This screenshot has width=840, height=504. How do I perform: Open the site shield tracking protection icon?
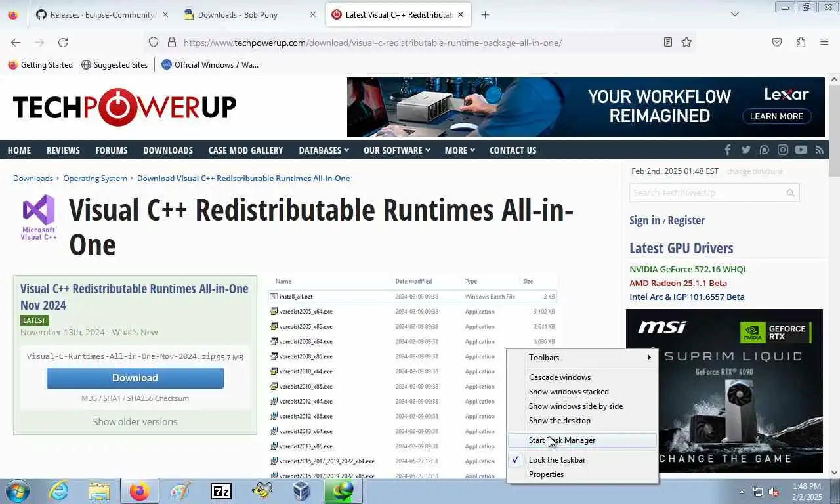[x=154, y=42]
